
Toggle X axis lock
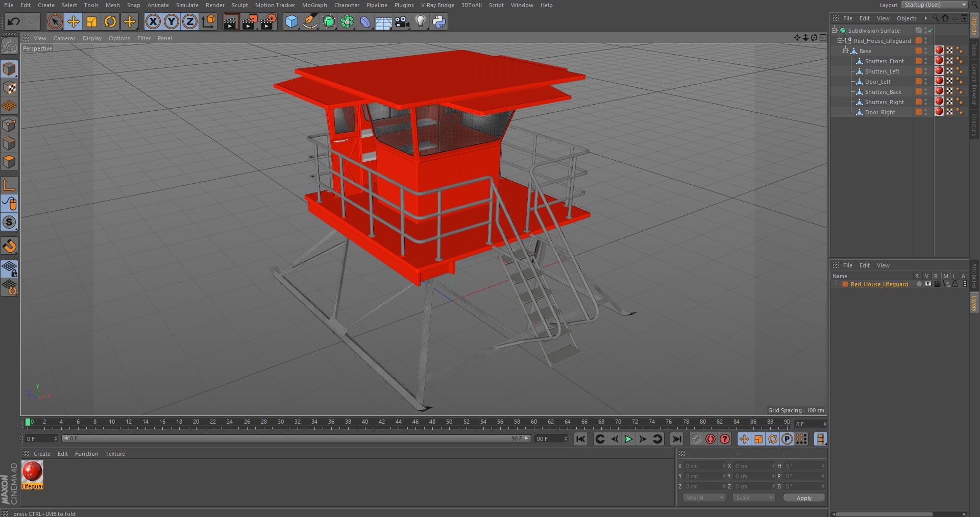[153, 21]
